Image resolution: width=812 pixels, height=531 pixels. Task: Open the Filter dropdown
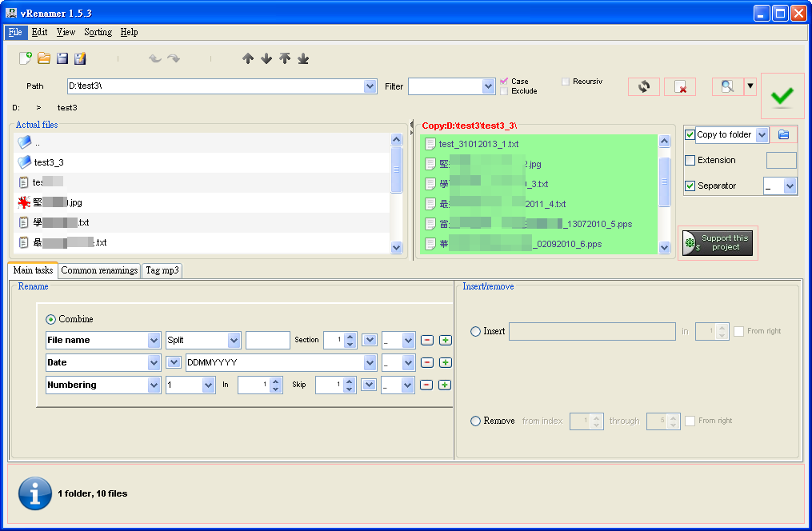pos(488,86)
